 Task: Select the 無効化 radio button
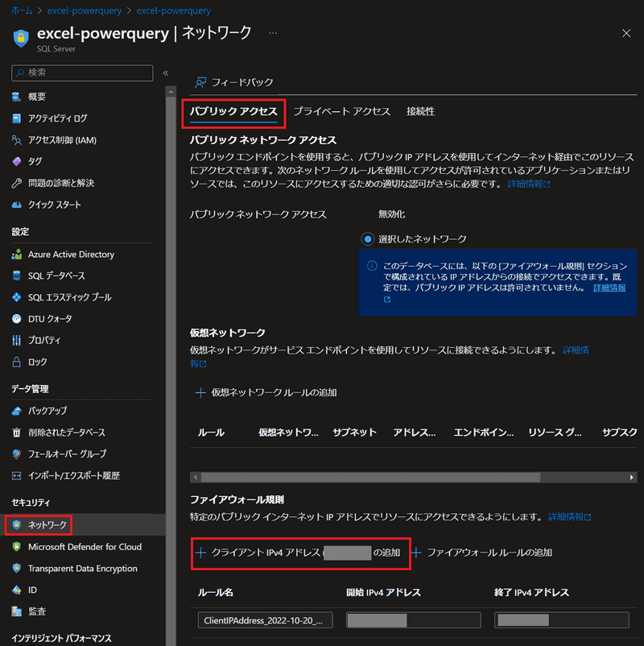[368, 214]
